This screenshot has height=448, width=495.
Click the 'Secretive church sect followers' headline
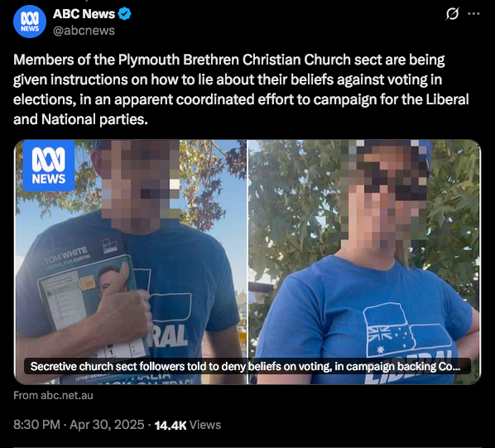coord(245,366)
